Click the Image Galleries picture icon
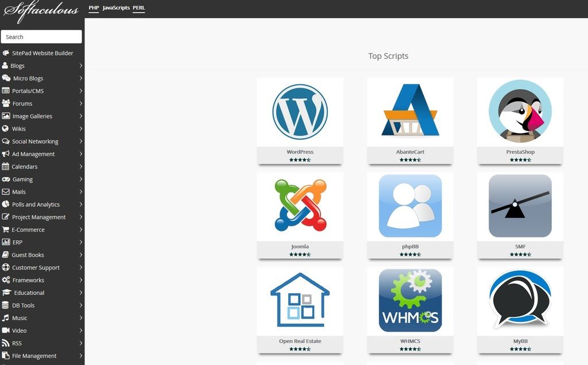 (6, 116)
